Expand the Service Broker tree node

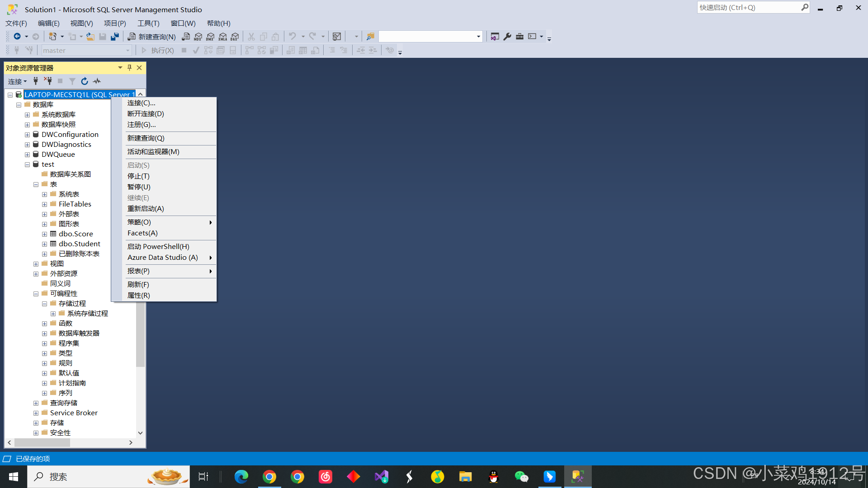tap(36, 413)
